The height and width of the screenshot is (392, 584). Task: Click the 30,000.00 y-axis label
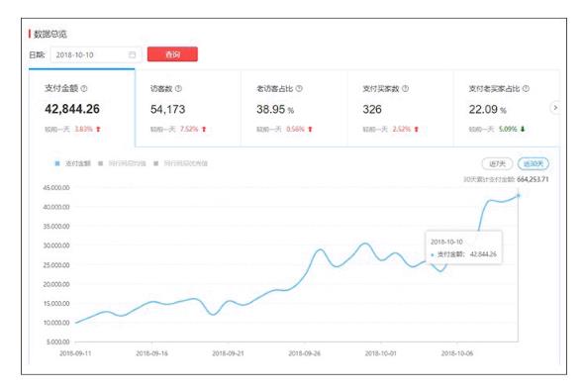[x=56, y=245]
